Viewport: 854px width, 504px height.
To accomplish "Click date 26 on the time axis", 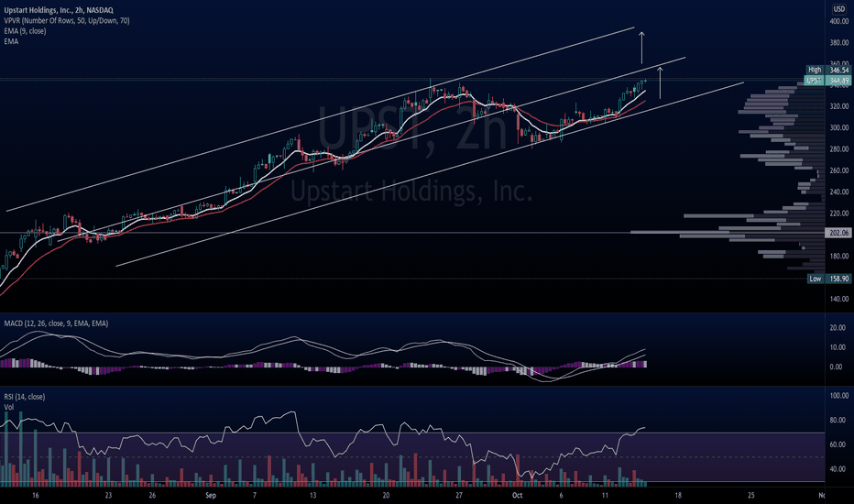I will click(x=152, y=495).
